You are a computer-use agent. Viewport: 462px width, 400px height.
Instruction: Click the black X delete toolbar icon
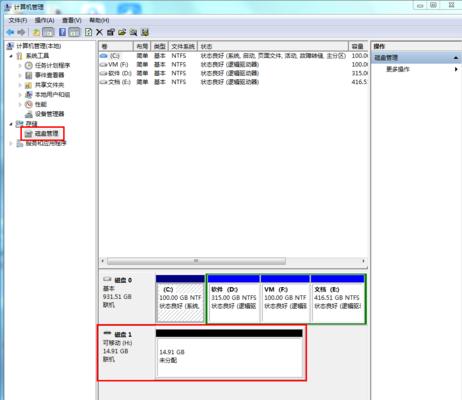click(x=99, y=32)
